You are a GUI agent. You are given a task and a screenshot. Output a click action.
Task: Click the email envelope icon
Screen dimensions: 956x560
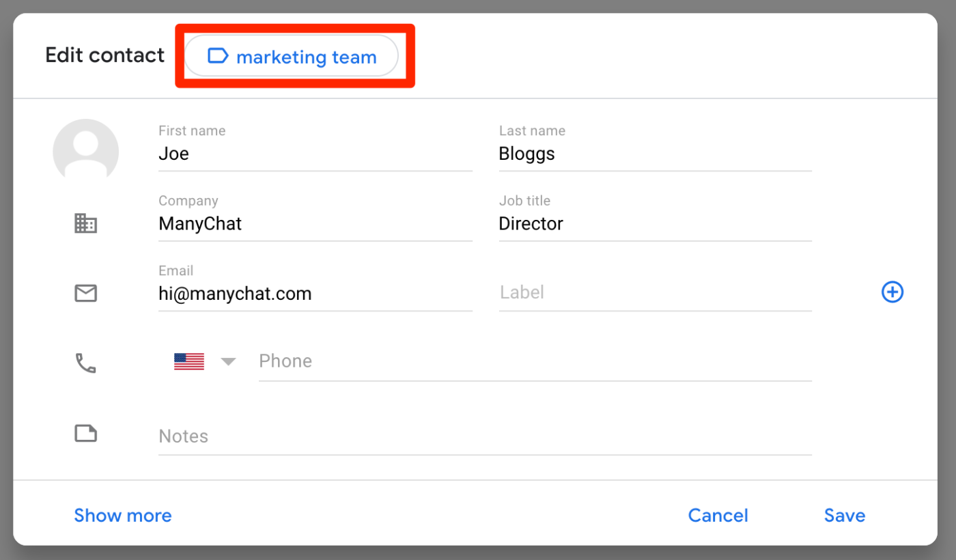[85, 294]
